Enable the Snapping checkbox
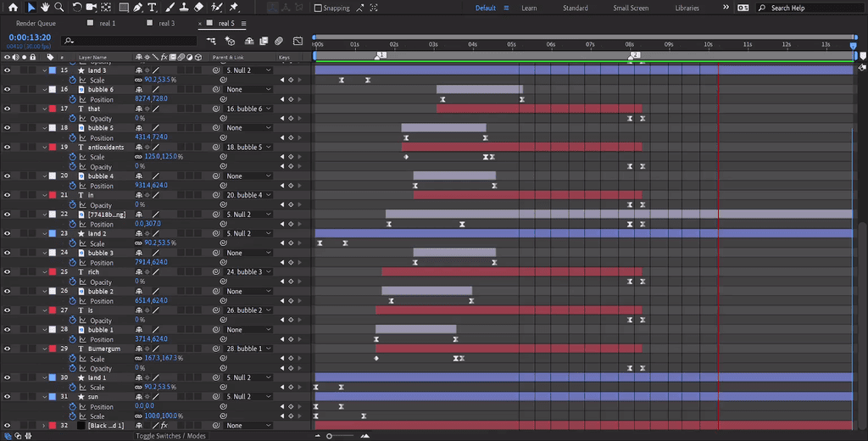 tap(318, 8)
